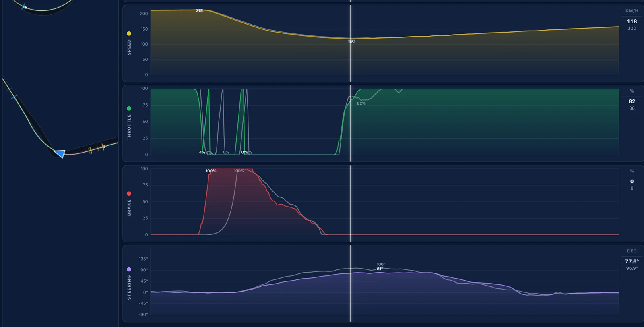
Task: Click the yellow sector markers on track map
Action: click(x=97, y=149)
